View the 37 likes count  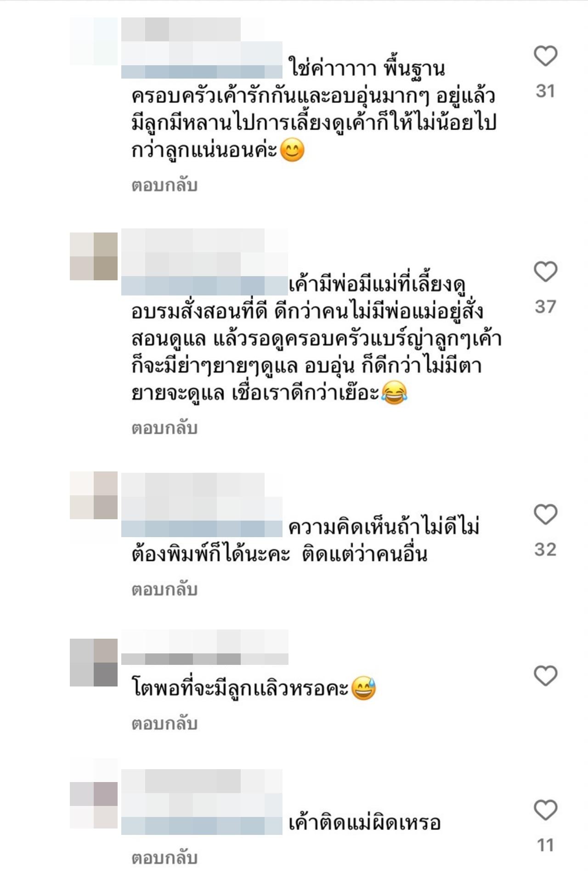click(545, 306)
